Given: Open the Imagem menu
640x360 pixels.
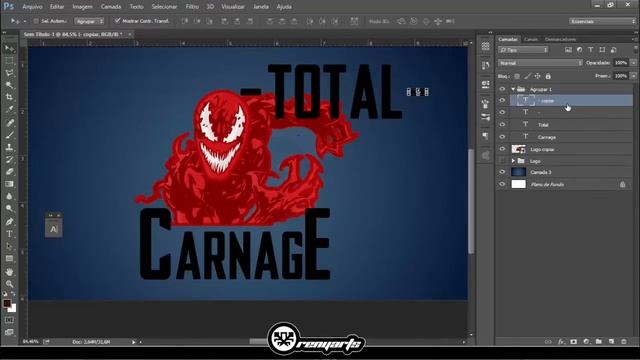Looking at the screenshot, I should pyautogui.click(x=82, y=7).
